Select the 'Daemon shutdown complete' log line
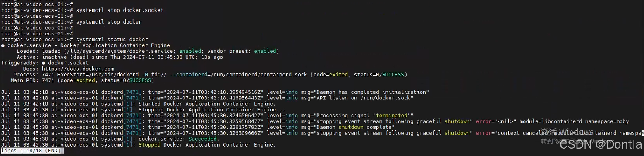644x156 pixels. pos(198,127)
